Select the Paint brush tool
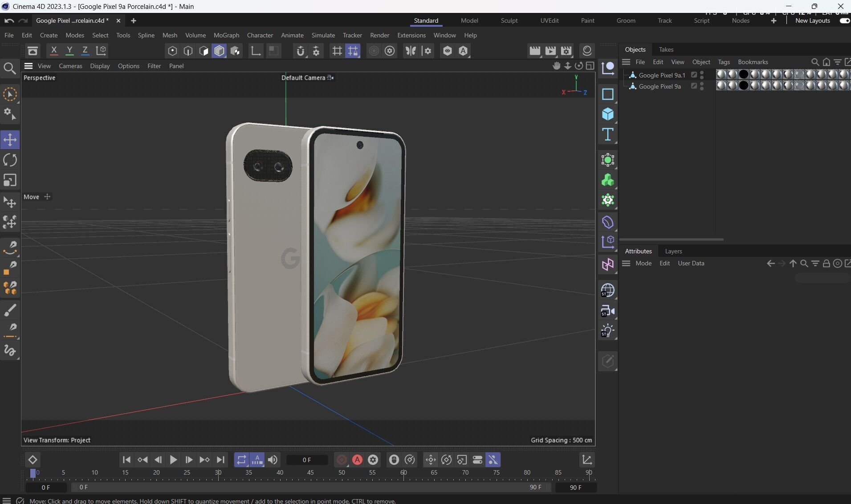 coord(10,310)
